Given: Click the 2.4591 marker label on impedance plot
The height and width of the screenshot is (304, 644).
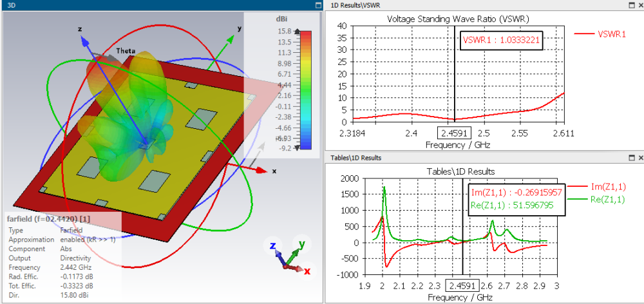Looking at the screenshot, I should click(x=463, y=286).
